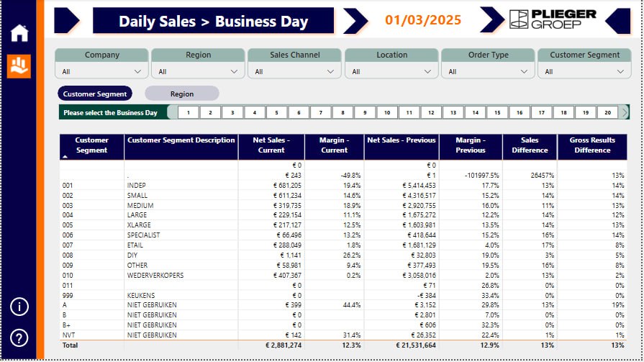
Task: Click the INDEP customer segment row
Action: click(137, 186)
